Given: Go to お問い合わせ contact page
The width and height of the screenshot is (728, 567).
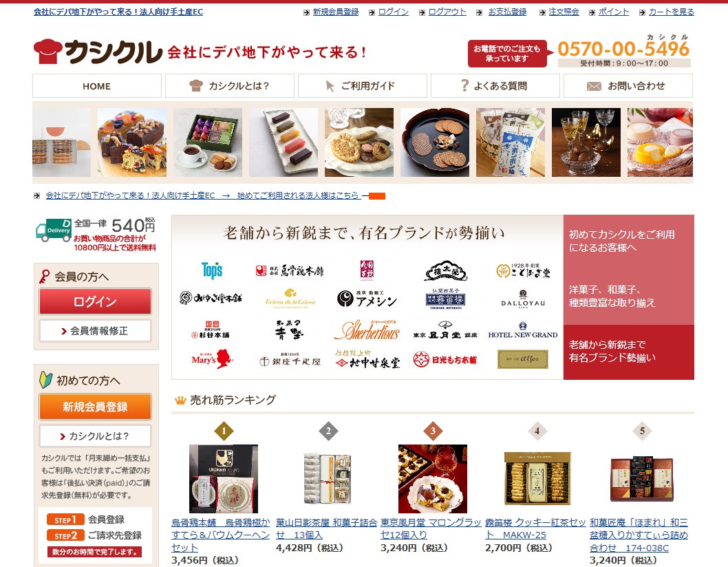Looking at the screenshot, I should click(x=628, y=86).
